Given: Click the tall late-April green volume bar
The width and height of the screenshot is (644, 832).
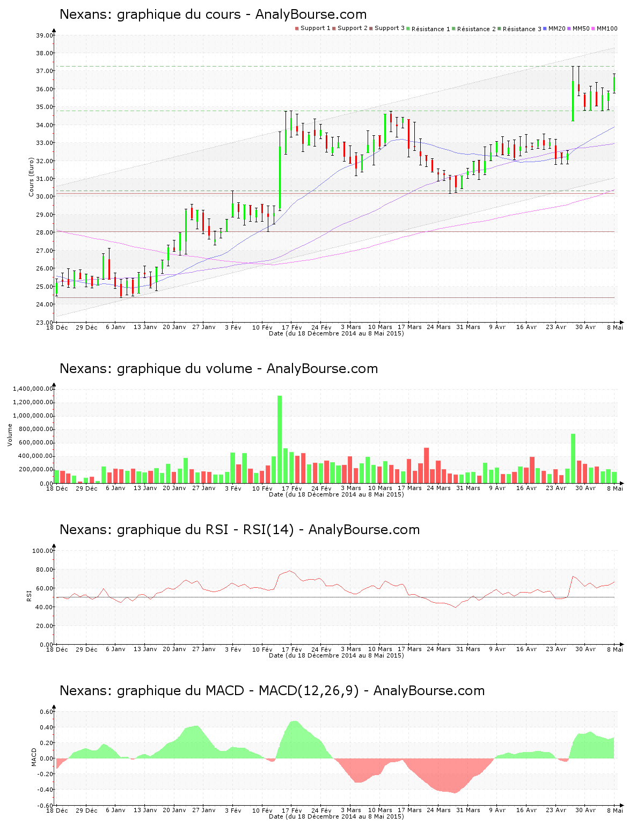Looking at the screenshot, I should pyautogui.click(x=573, y=458).
